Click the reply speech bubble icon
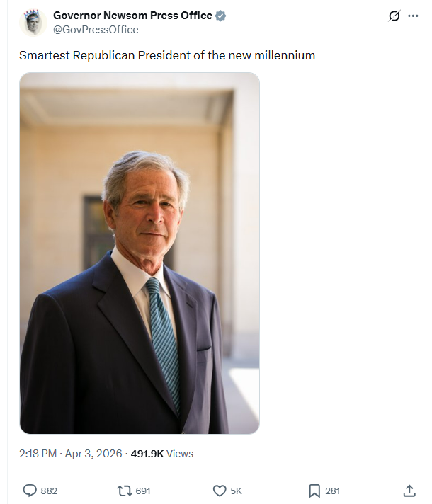The width and height of the screenshot is (432, 504). [x=30, y=491]
